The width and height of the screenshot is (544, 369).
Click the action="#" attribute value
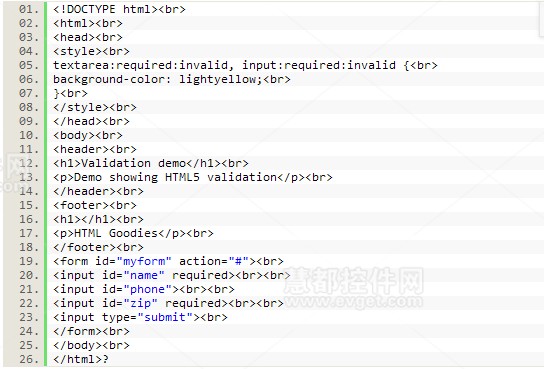(238, 261)
